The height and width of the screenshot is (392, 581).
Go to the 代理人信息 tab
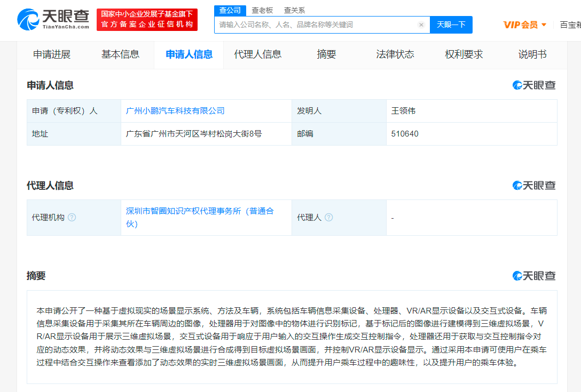257,54
